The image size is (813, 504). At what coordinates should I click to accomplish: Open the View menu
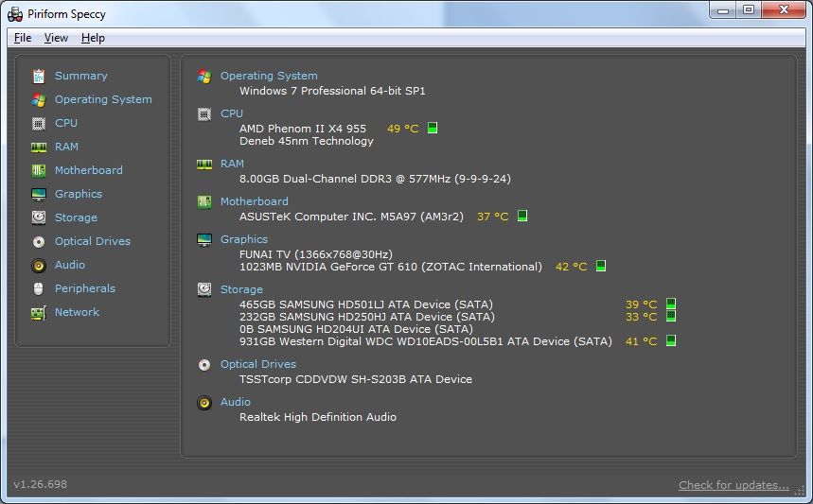[x=56, y=38]
